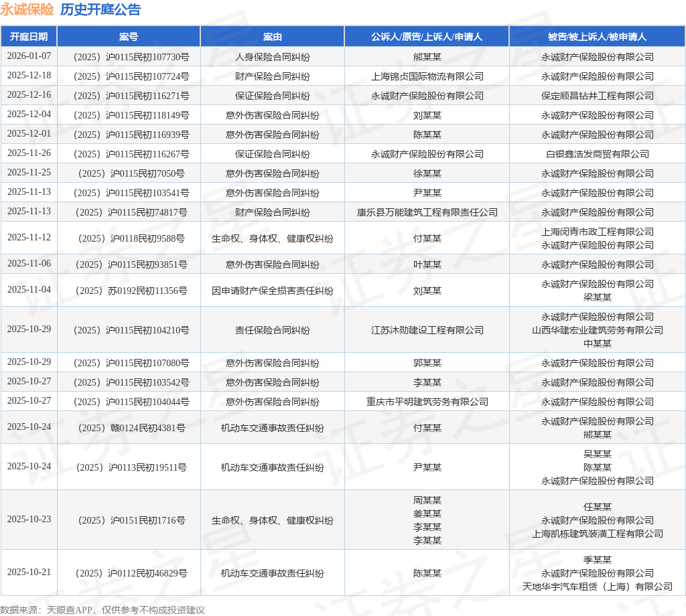Click 上海锦贞国际物流有限公司
The width and height of the screenshot is (686, 616).
click(427, 76)
